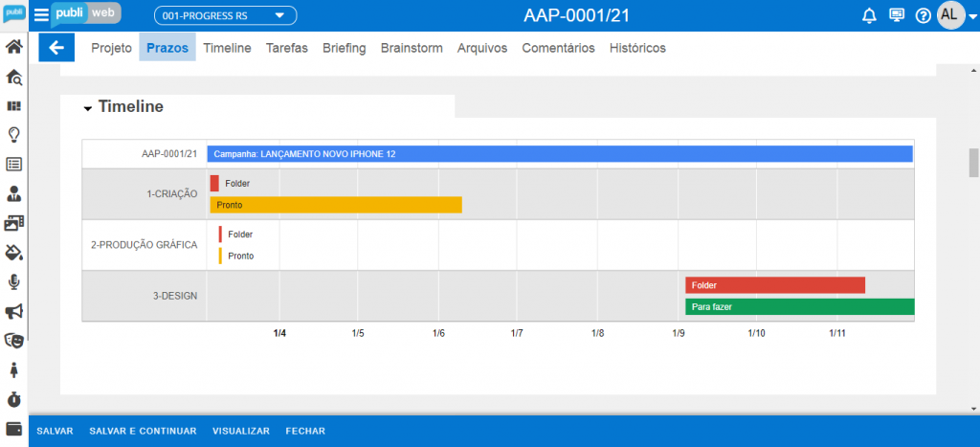Open notifications bell

[x=869, y=15]
